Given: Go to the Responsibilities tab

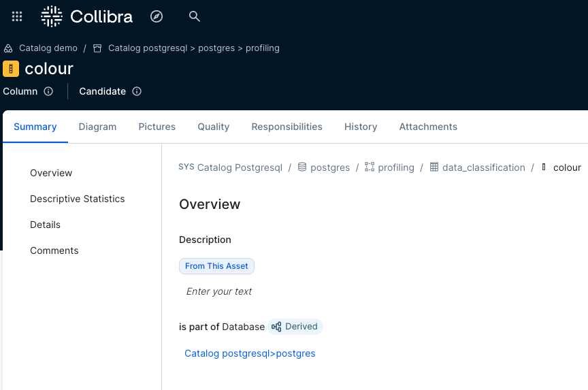Looking at the screenshot, I should pos(287,127).
